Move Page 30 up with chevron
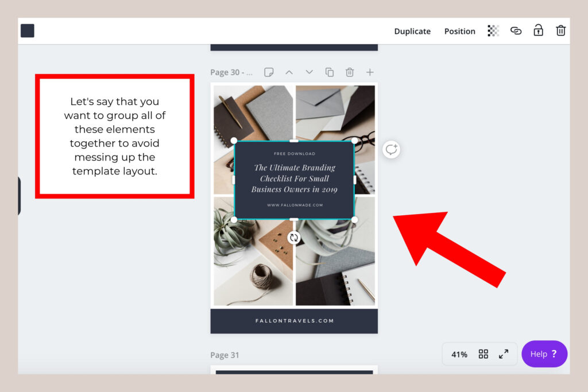 [289, 72]
